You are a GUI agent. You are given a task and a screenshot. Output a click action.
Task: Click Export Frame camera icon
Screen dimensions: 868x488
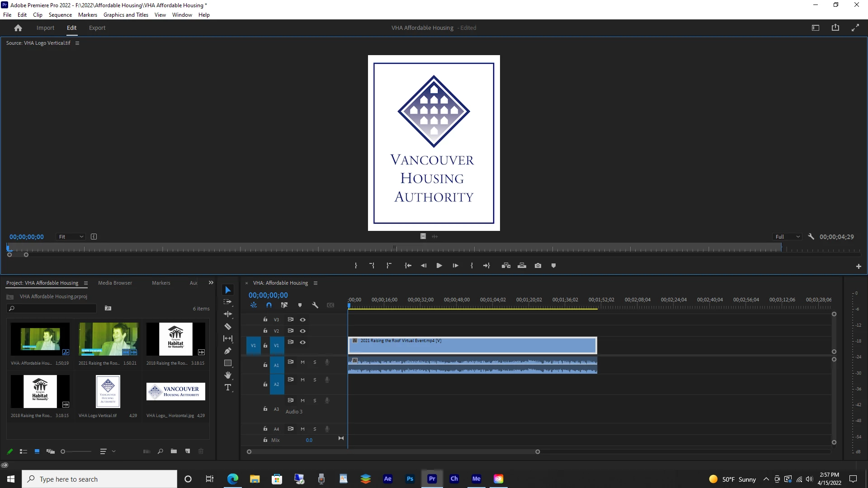coord(538,266)
